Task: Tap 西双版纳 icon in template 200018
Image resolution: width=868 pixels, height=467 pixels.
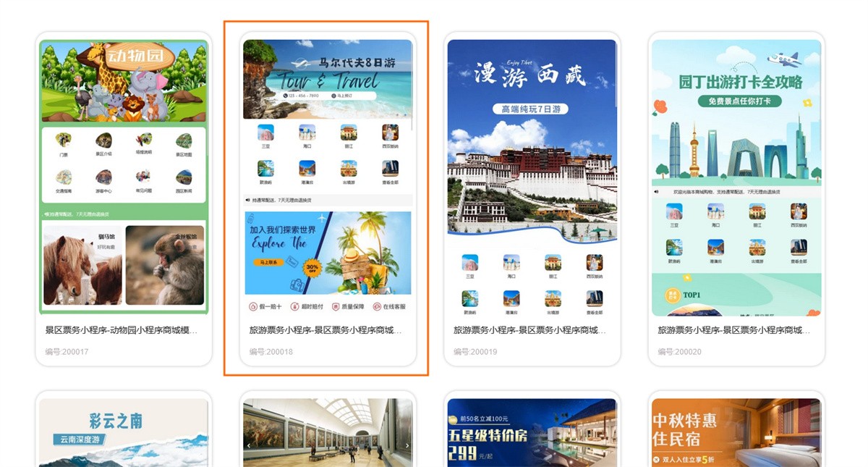Action: tap(391, 132)
